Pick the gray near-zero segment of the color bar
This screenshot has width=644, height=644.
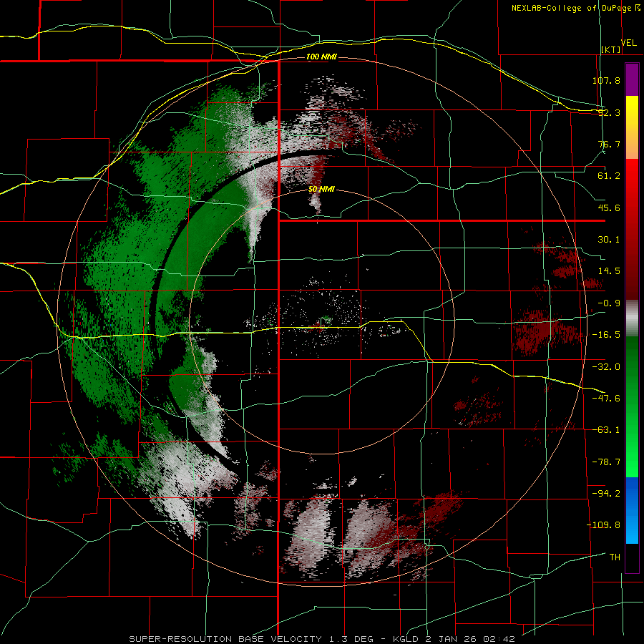click(632, 318)
